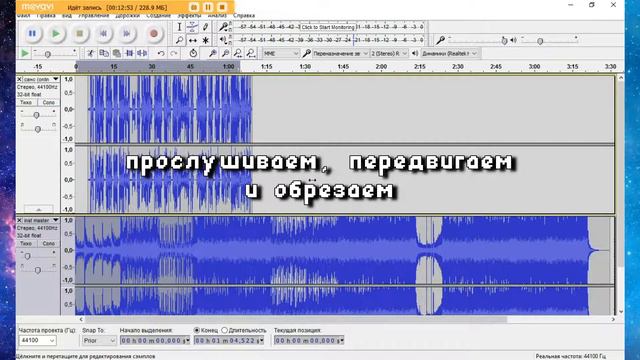Click the horizontal scrollbar below tracks
640x360 pixels.
coord(295,319)
